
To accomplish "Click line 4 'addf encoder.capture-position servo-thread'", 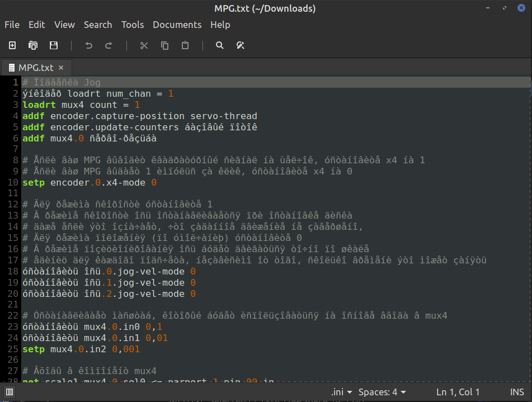I will (140, 116).
